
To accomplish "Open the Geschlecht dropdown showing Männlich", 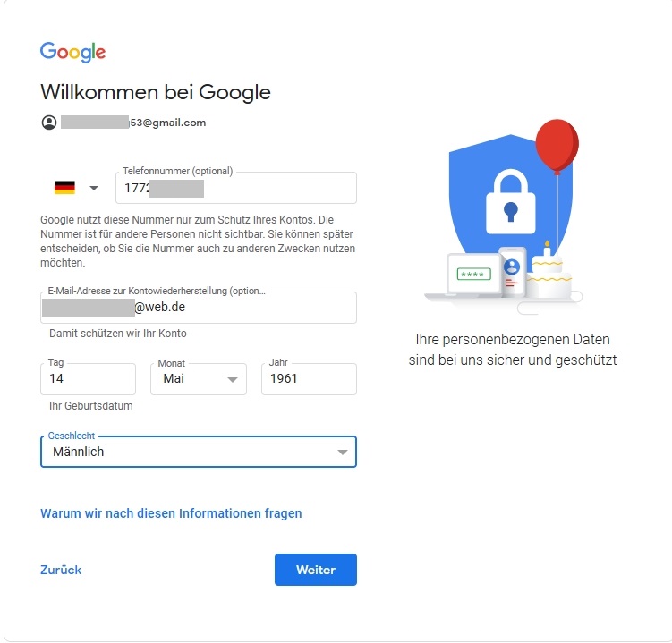I will [x=199, y=452].
